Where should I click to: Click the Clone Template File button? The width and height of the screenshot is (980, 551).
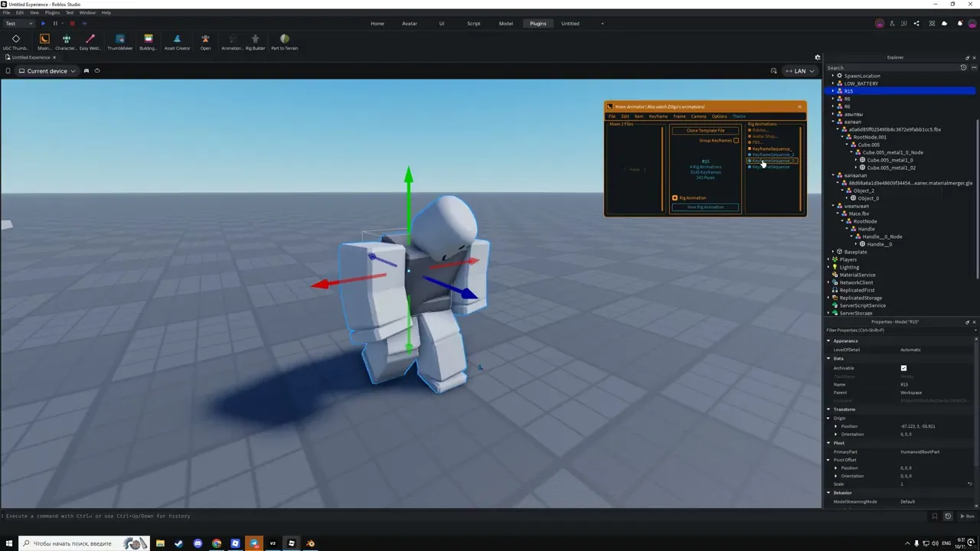[705, 131]
